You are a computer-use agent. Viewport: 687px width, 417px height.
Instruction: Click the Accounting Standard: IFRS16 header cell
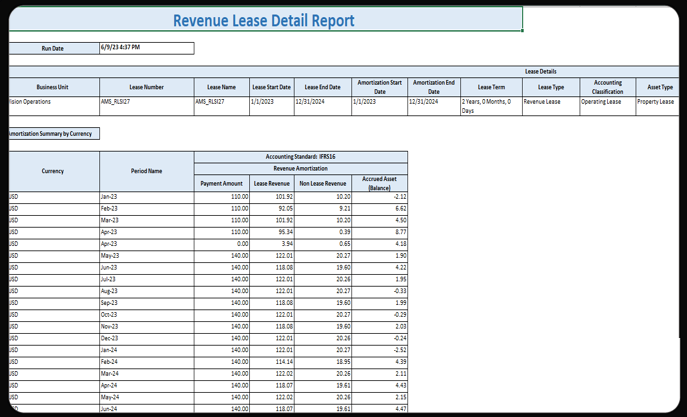301,157
